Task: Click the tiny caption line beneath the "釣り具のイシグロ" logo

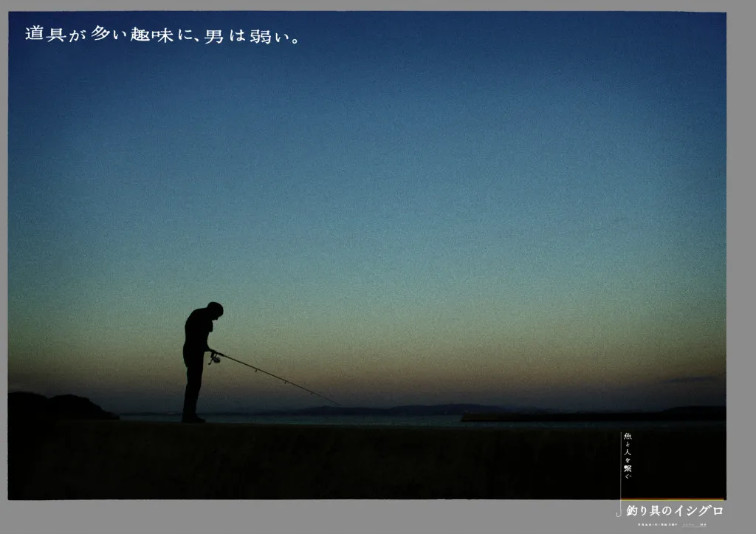Action: point(672,524)
